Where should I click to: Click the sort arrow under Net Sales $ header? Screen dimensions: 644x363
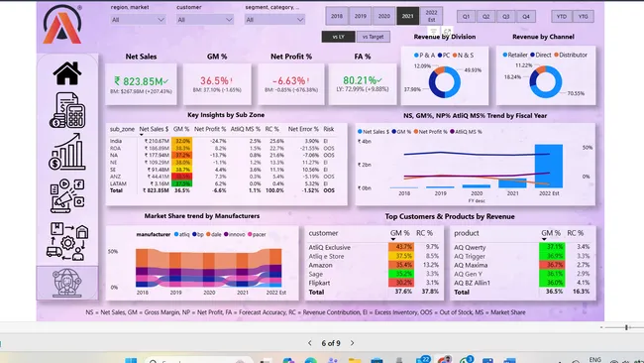point(142,135)
